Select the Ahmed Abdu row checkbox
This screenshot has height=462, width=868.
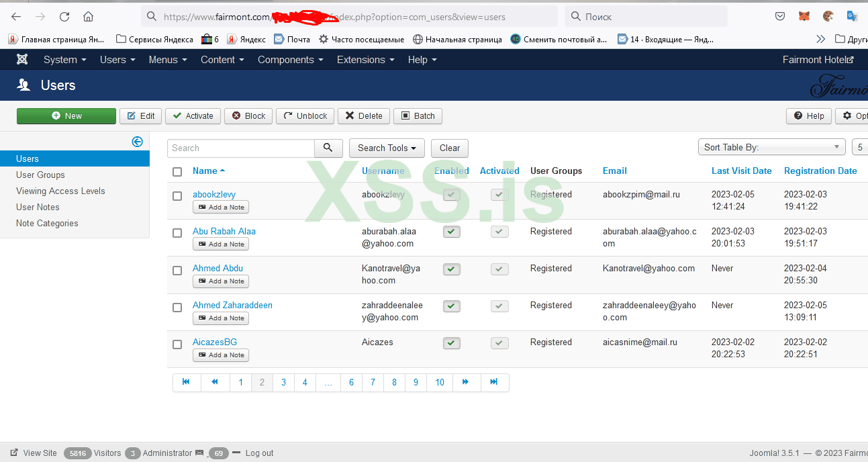click(x=177, y=271)
